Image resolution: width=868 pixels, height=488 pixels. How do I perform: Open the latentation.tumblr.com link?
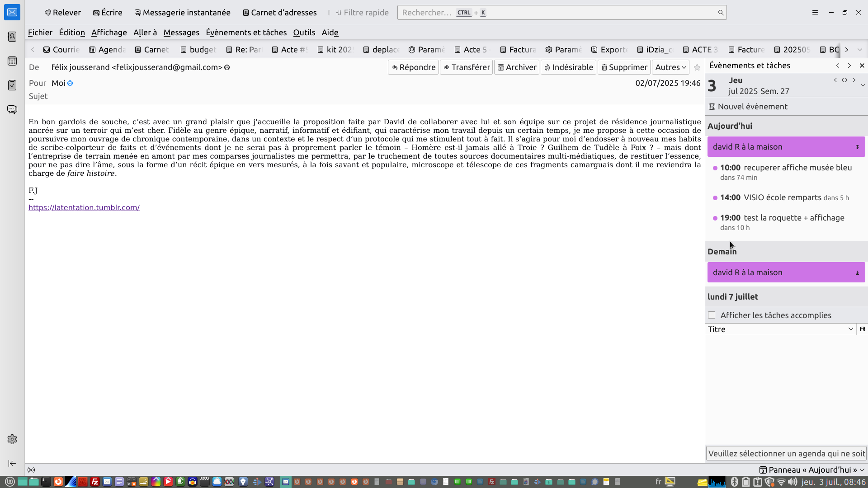(x=84, y=207)
